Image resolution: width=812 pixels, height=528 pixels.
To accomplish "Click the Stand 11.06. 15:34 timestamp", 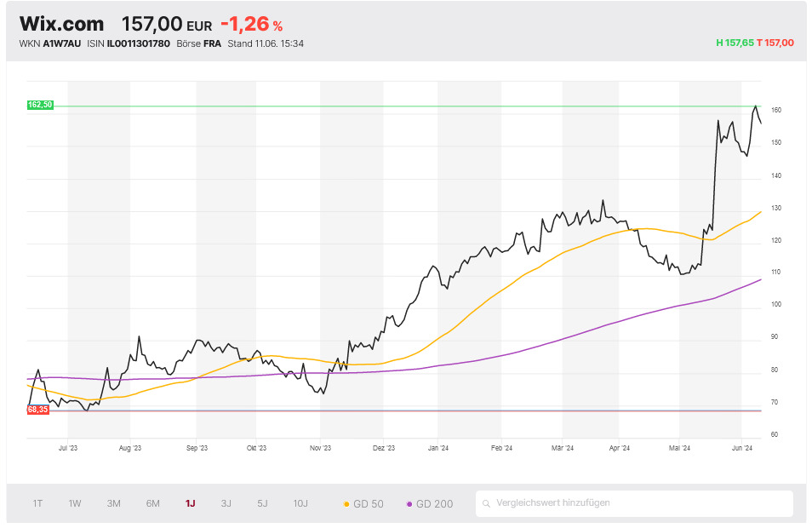I will pyautogui.click(x=266, y=43).
